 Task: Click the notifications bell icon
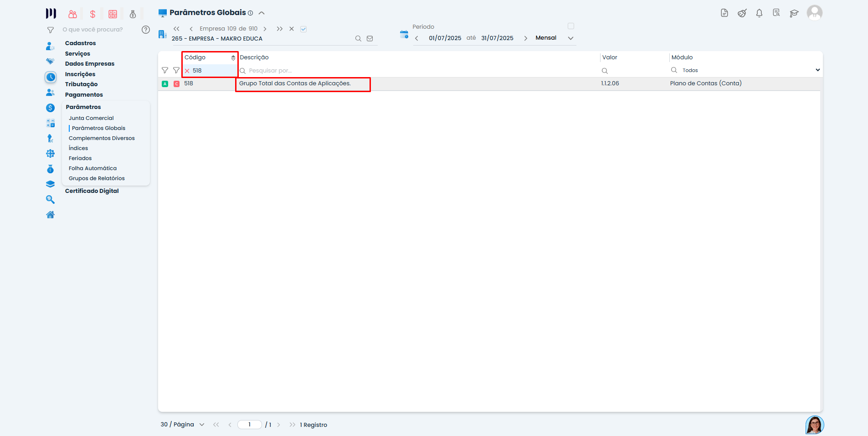(759, 13)
